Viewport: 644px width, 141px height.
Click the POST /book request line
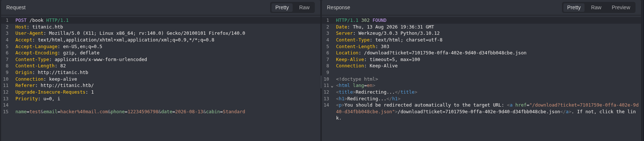(42, 20)
